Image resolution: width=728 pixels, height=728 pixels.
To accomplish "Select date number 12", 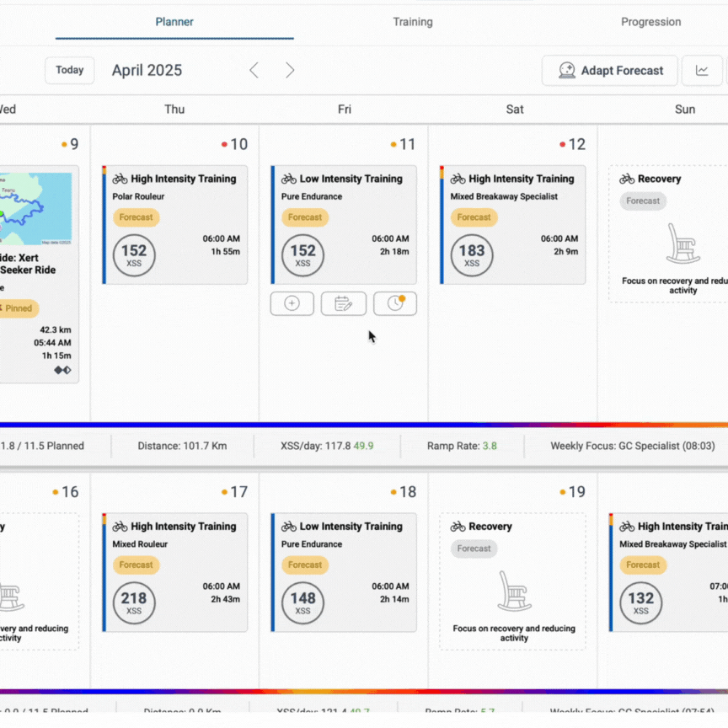I will 577,144.
